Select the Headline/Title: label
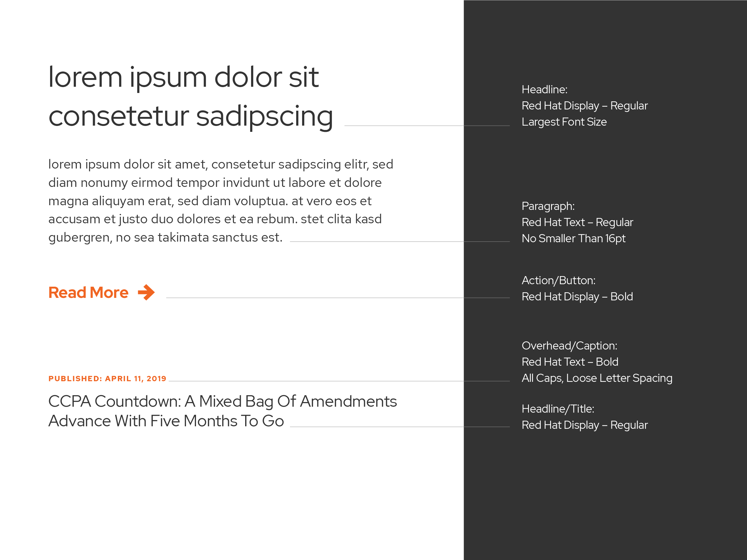 [558, 409]
